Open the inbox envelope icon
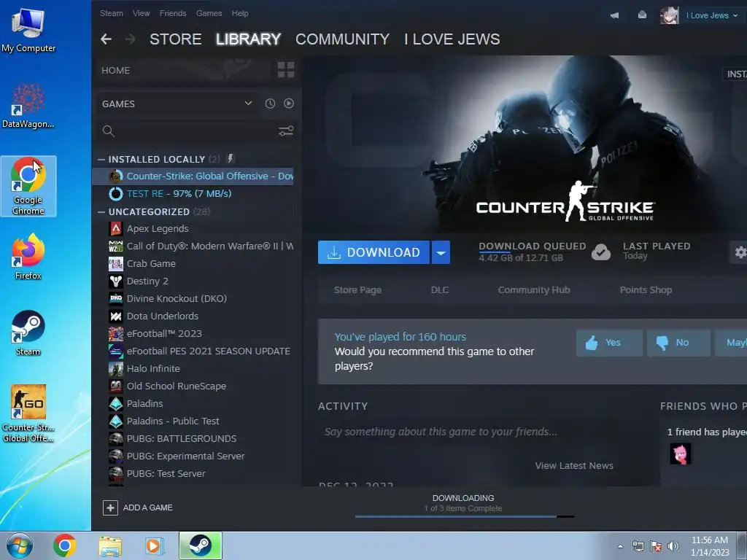Image resolution: width=747 pixels, height=560 pixels. (x=642, y=15)
